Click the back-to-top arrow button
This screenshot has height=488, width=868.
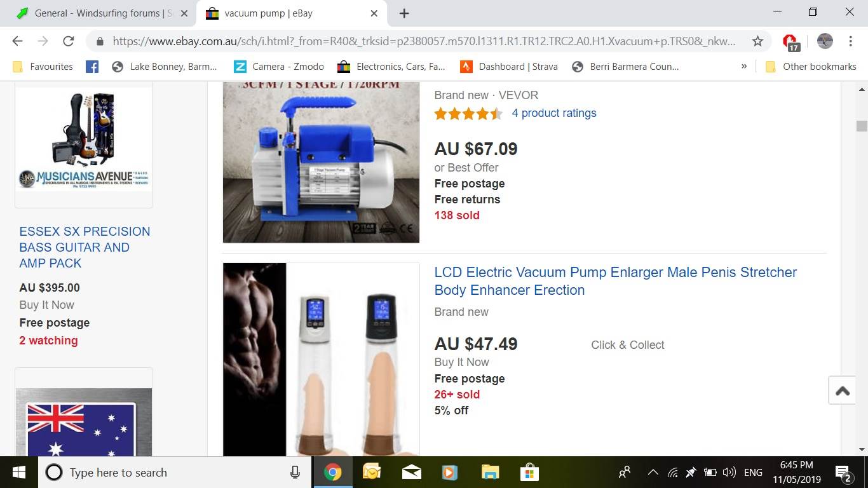[843, 390]
